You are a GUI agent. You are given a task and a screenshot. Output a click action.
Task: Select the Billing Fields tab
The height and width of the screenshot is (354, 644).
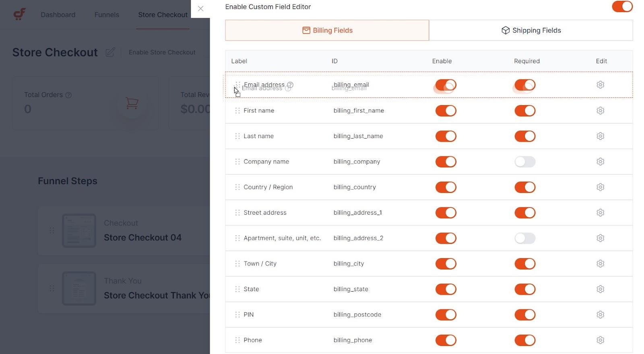coord(327,30)
